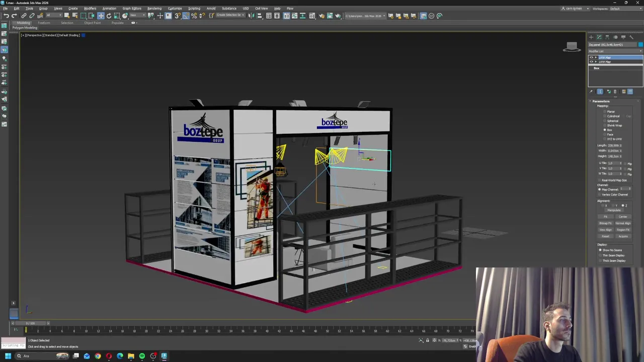Select Thin Seam Display option
Screen dimensions: 644x362
tap(600, 255)
